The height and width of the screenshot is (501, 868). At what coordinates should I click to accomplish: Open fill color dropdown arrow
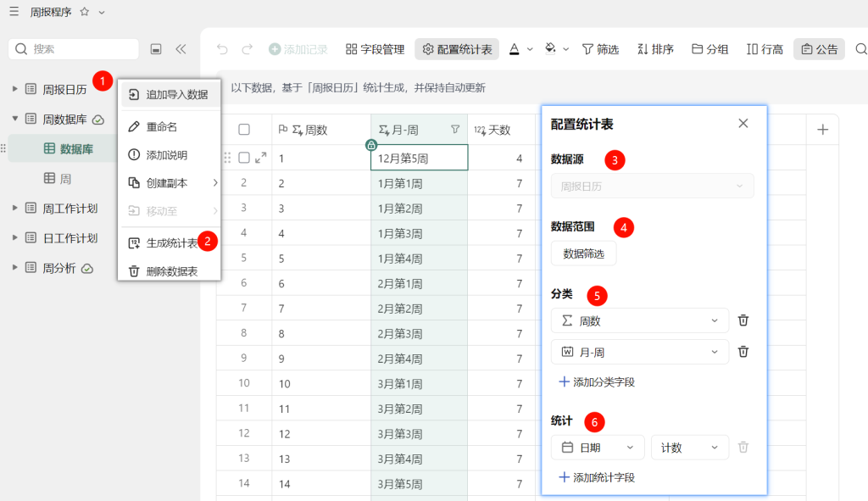pyautogui.click(x=565, y=49)
